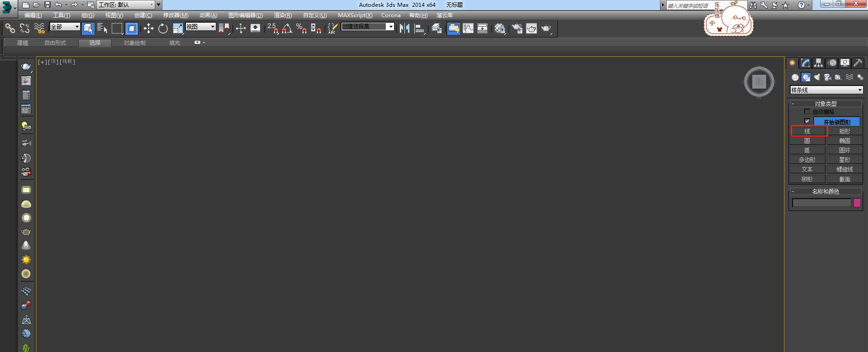This screenshot has height=352, width=868.
Task: Click the Select and Link tool
Action: click(10, 29)
